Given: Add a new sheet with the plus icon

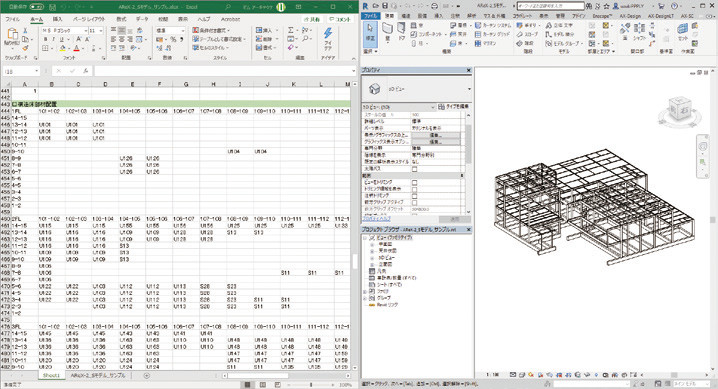Looking at the screenshot, I should tap(147, 376).
